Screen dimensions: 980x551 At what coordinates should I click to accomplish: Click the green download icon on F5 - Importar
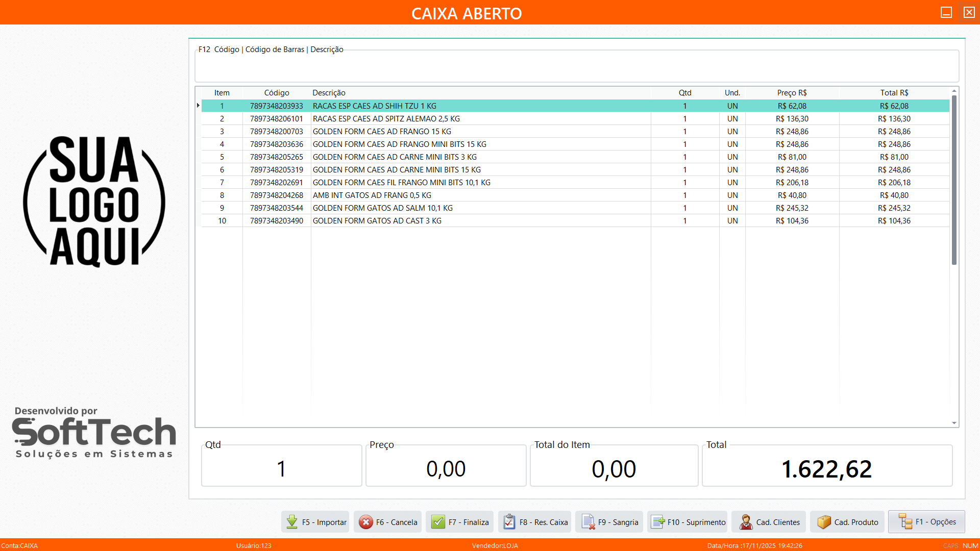[x=292, y=522]
